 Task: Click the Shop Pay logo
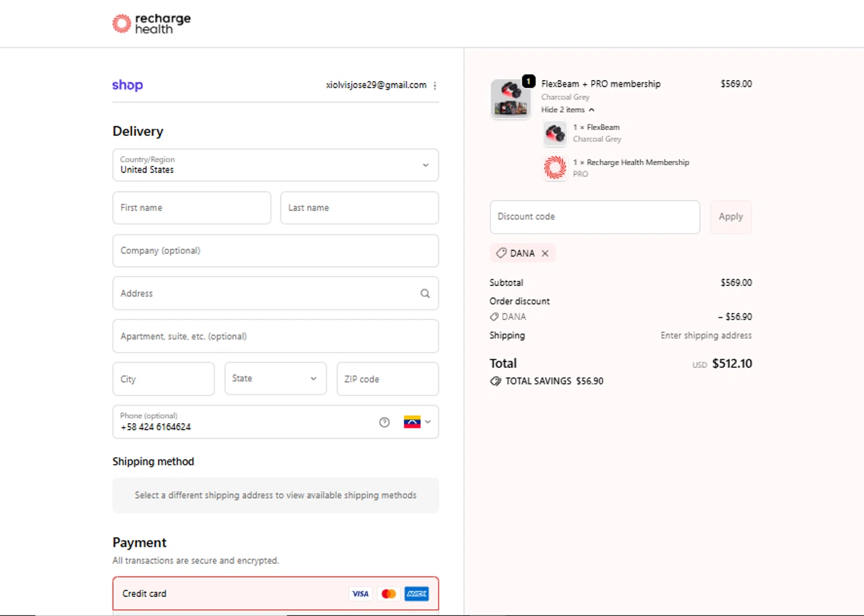[x=127, y=85]
